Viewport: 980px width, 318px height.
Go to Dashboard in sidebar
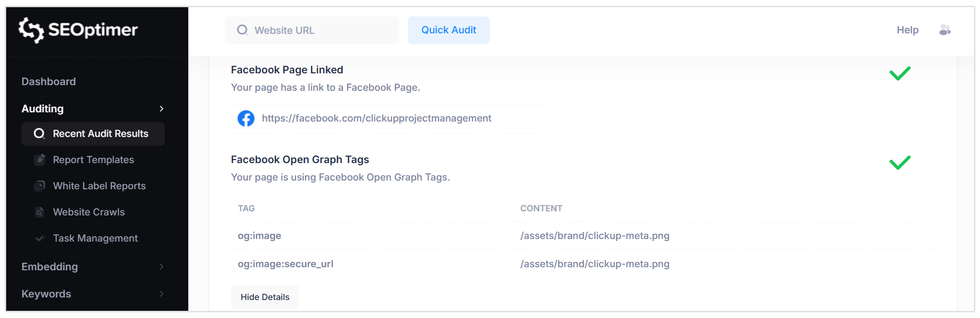(49, 82)
